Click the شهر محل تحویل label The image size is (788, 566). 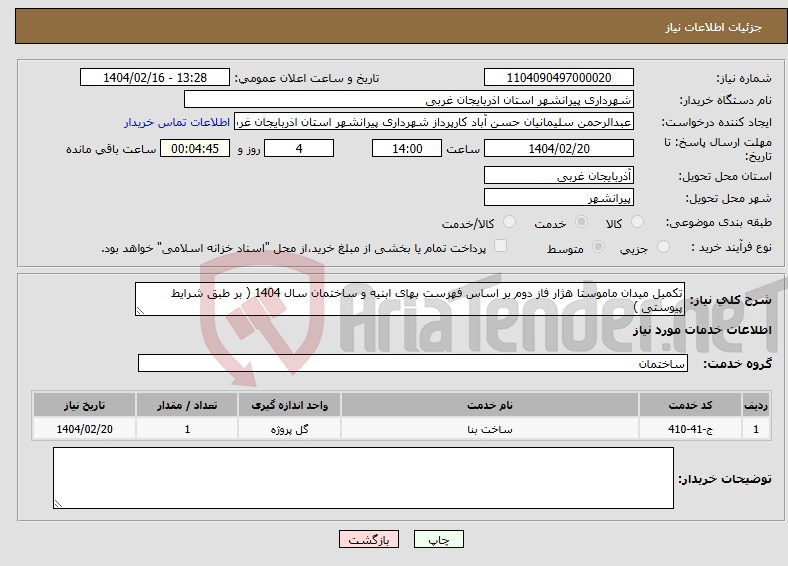pyautogui.click(x=729, y=199)
